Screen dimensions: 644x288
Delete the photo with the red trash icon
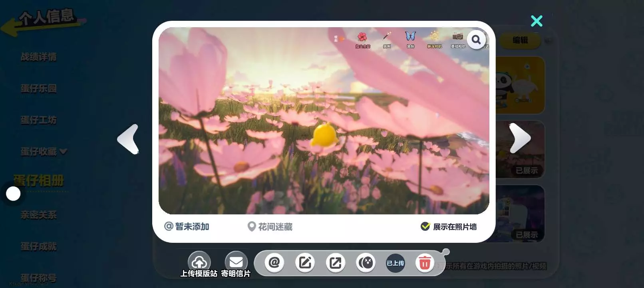click(x=425, y=263)
